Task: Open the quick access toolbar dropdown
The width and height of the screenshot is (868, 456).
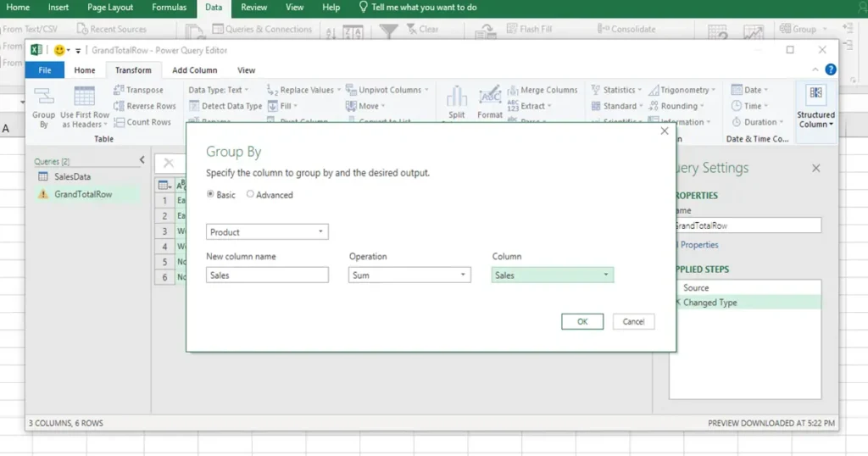Action: click(x=78, y=51)
